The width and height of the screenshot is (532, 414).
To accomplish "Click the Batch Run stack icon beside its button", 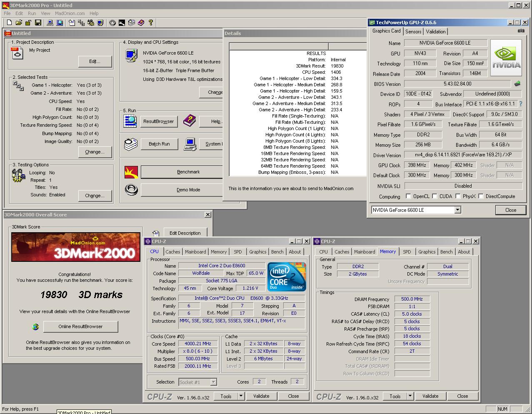I will tap(130, 144).
